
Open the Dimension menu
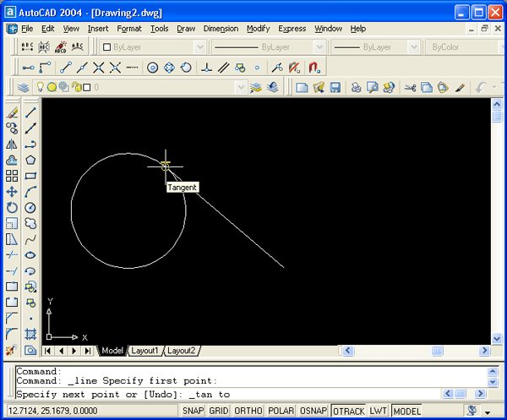point(221,28)
